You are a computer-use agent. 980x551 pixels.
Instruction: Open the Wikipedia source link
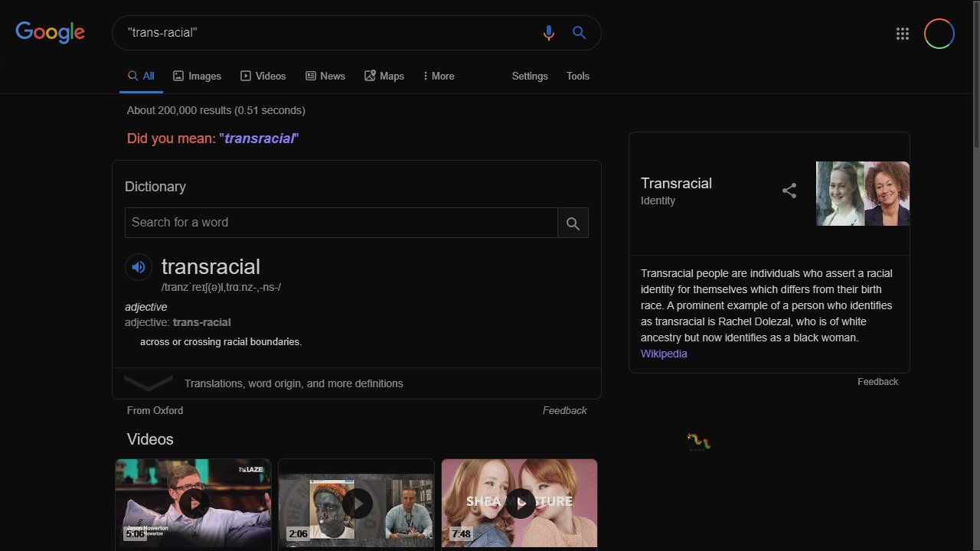664,354
